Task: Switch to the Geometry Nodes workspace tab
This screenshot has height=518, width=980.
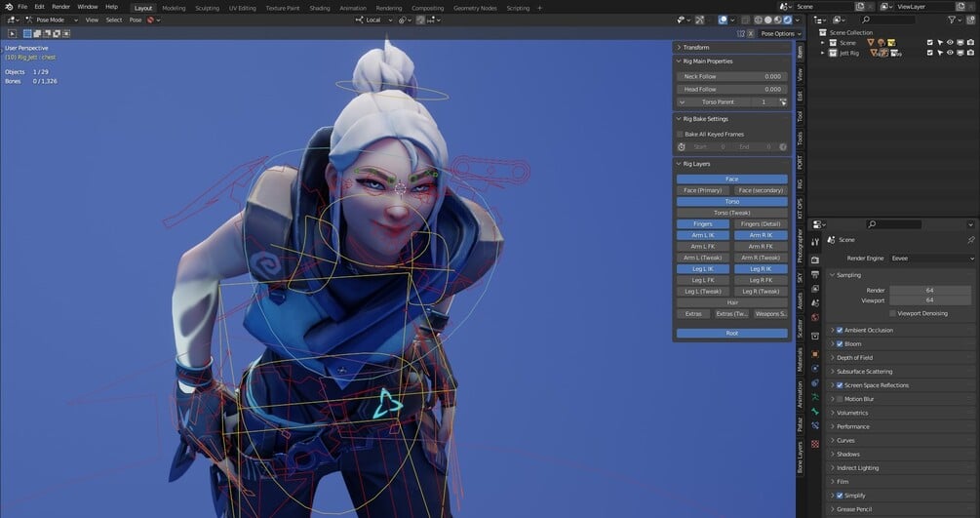Action: pyautogui.click(x=474, y=8)
